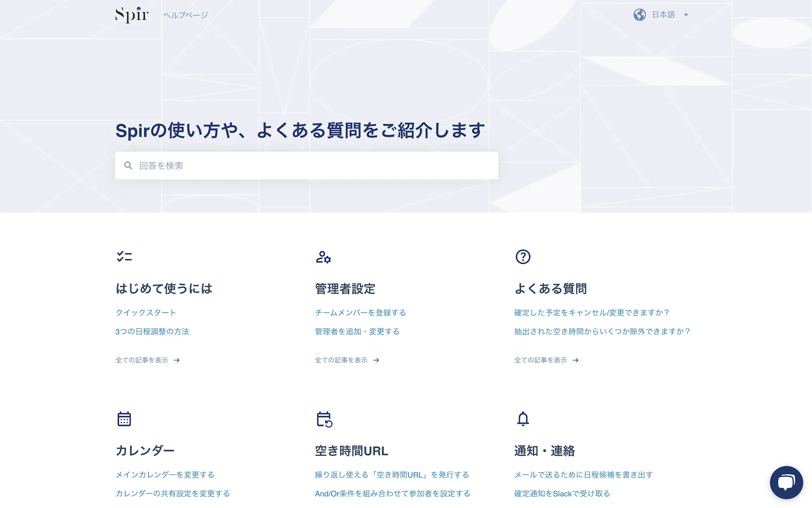Click the calendar-refresh icon above 空き時間URL
The height and width of the screenshot is (508, 812).
point(324,419)
